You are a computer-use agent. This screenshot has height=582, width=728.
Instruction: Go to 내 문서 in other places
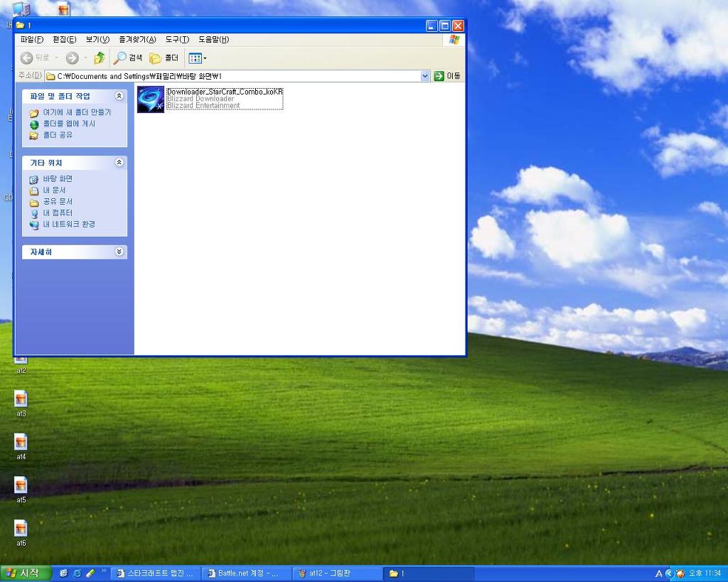(x=54, y=190)
